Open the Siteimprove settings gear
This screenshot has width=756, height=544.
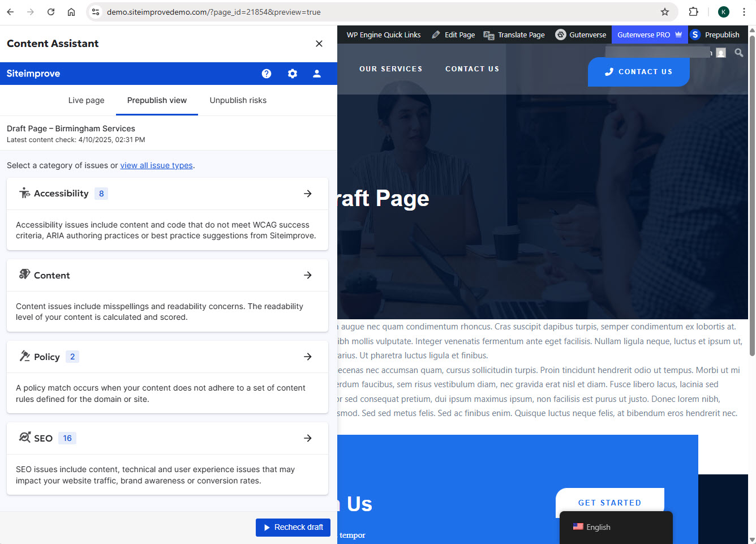click(292, 73)
